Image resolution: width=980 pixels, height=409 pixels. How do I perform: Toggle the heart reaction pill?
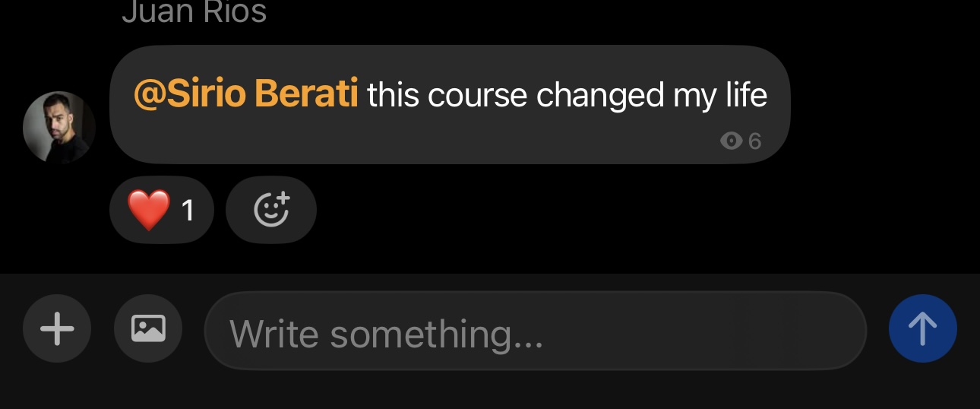click(x=162, y=210)
